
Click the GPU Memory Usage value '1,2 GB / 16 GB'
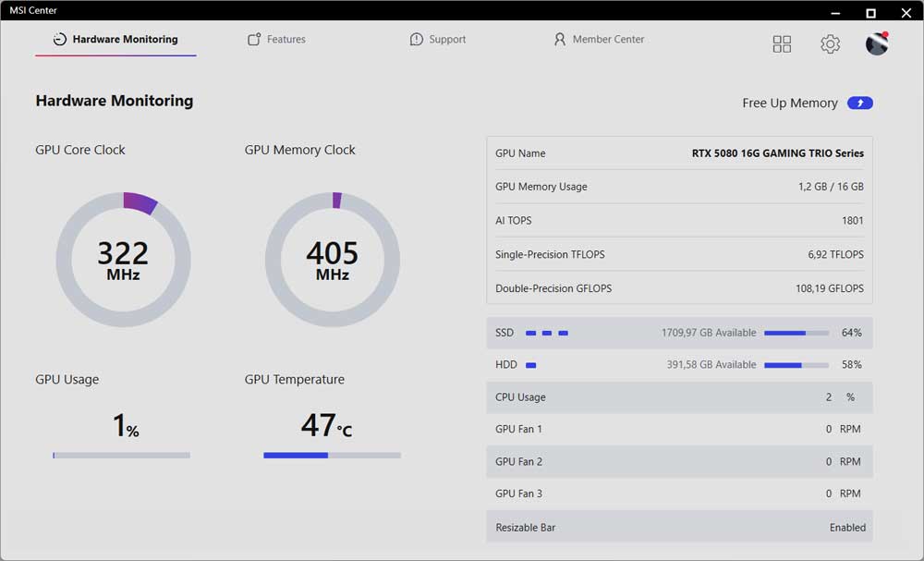(831, 187)
